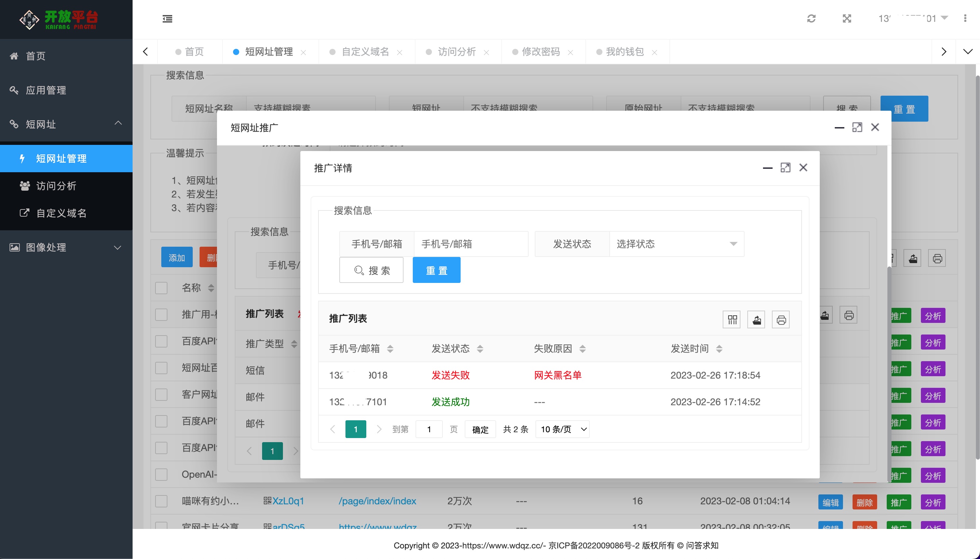Click the blue 重 置 button in 推广详情
This screenshot has height=559, width=980.
[436, 270]
